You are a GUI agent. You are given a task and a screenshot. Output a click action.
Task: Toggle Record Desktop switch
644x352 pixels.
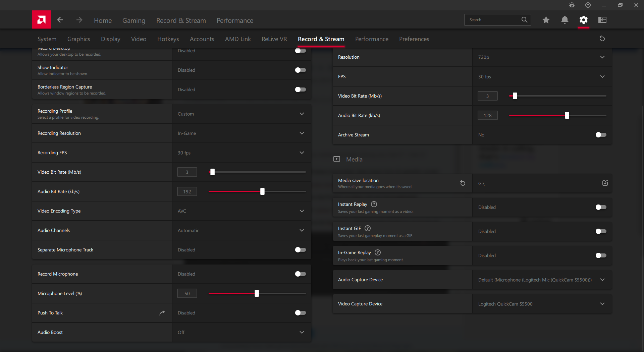point(300,51)
